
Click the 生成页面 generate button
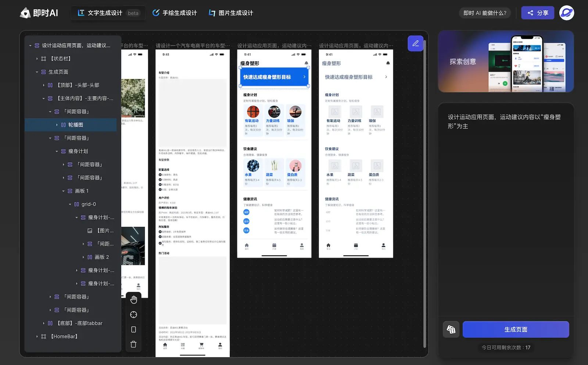tap(516, 329)
